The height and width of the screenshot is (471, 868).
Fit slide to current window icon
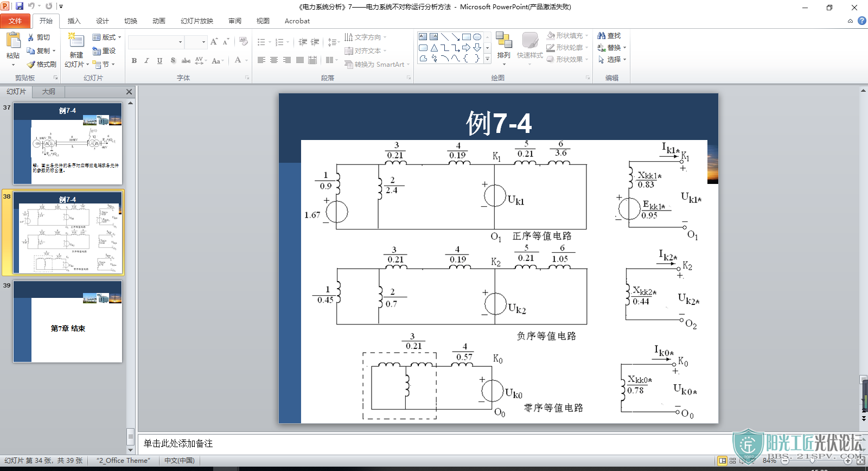pyautogui.click(x=860, y=461)
